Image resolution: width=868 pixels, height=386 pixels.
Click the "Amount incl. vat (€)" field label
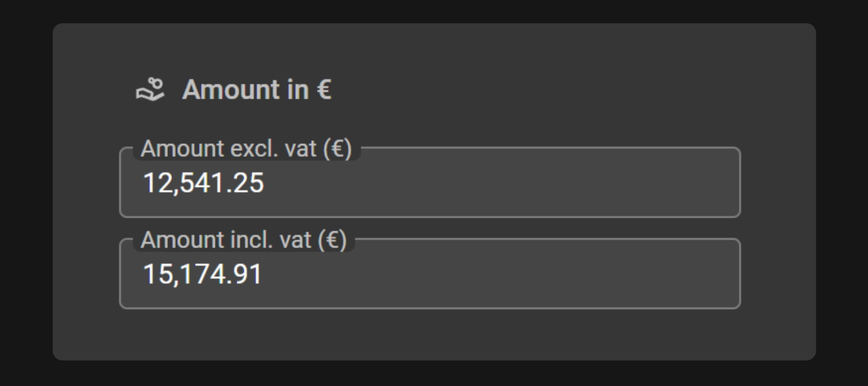243,240
